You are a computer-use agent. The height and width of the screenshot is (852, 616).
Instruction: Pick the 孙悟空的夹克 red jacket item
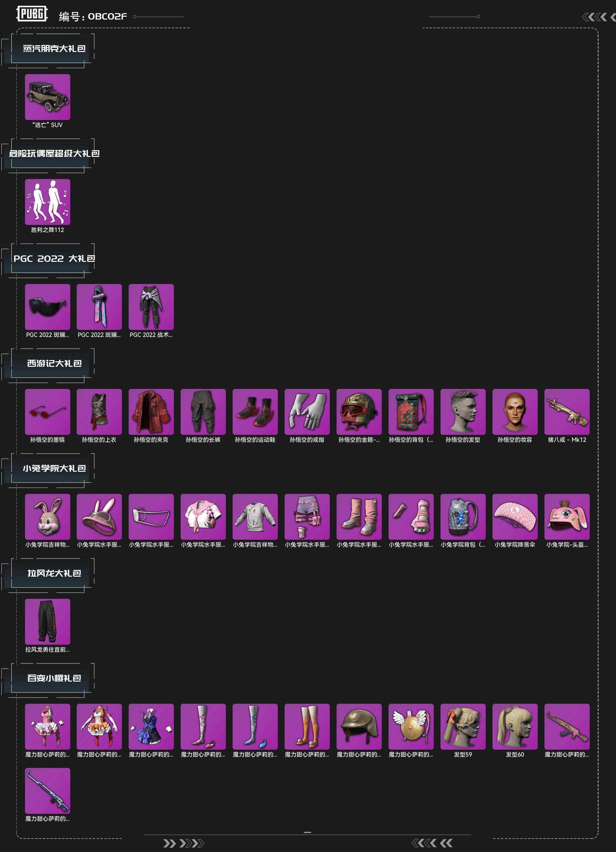pos(151,412)
